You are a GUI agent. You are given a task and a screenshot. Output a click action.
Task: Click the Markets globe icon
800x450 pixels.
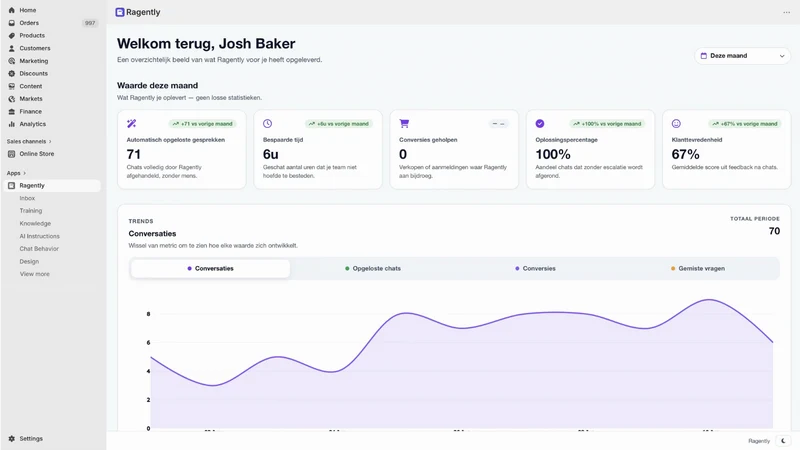click(12, 99)
